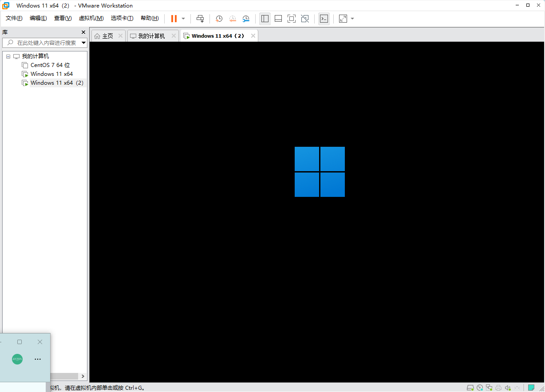Close the small overlay window
545x392 pixels.
click(40, 342)
